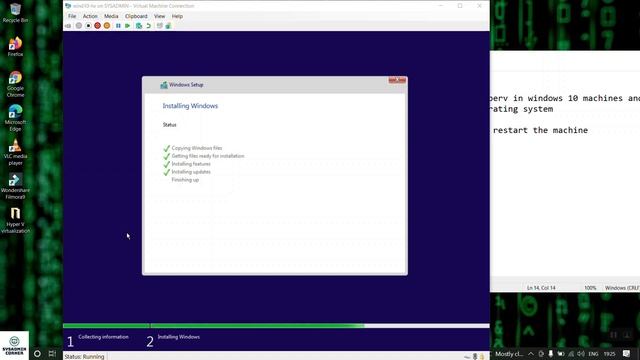Open the Recycle Bin desktop icon
The width and height of the screenshot is (640, 360).
(16, 13)
